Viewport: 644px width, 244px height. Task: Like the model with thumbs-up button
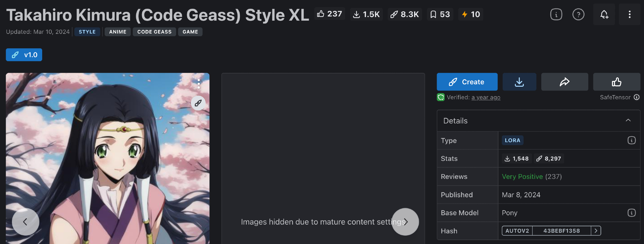[617, 82]
